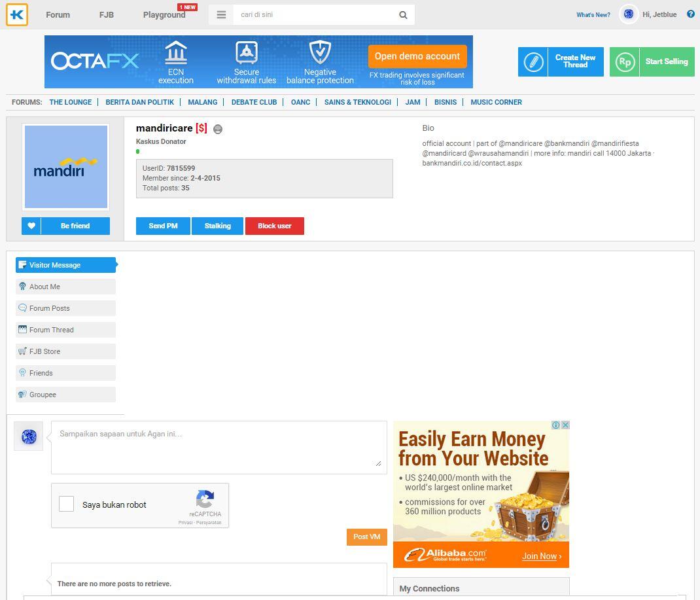Click the green reputation bar dot

[138, 152]
